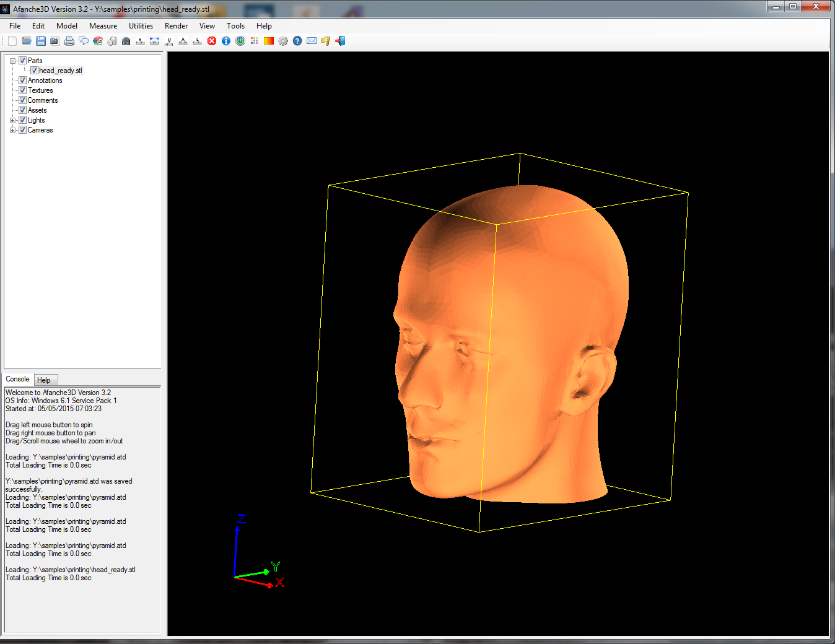Click the gear settings icon
This screenshot has height=644, width=835.
click(283, 41)
